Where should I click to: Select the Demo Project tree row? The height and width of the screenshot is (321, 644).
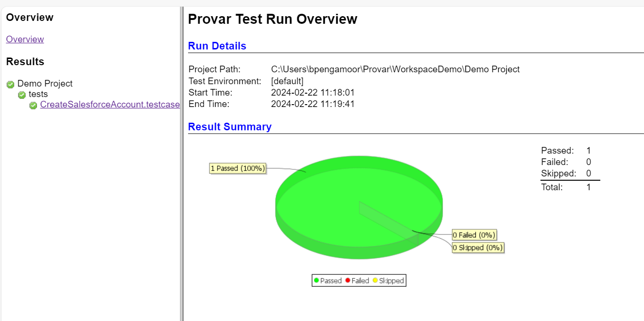(39, 84)
